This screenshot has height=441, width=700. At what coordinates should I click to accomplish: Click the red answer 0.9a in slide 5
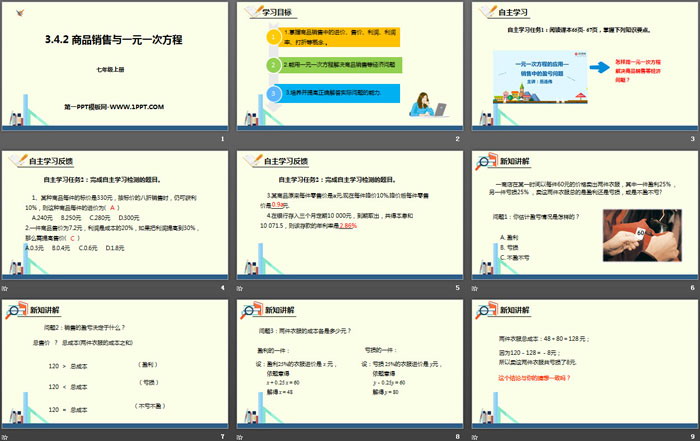click(x=278, y=205)
